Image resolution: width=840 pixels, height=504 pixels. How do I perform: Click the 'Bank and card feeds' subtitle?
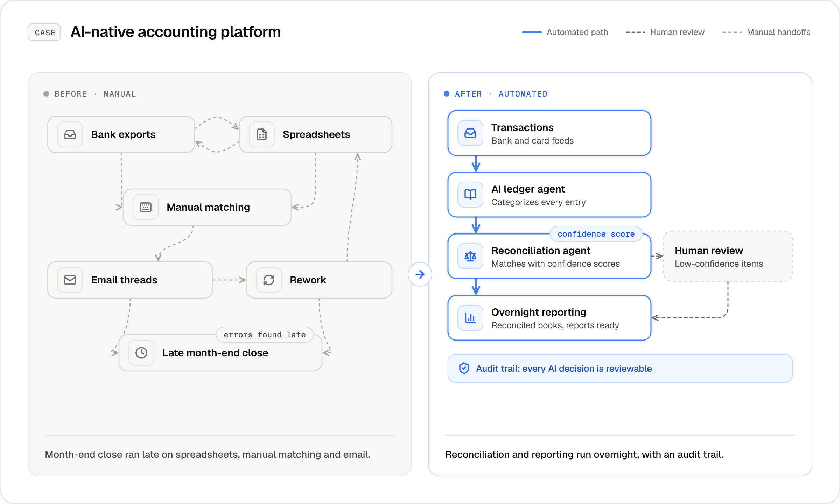pos(532,141)
